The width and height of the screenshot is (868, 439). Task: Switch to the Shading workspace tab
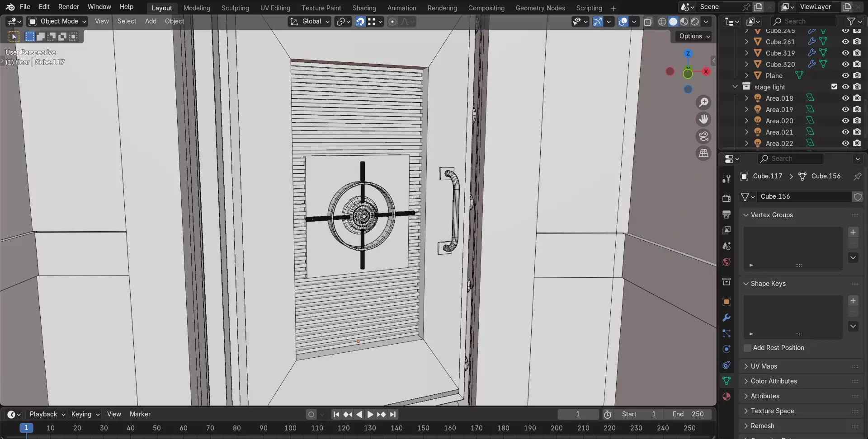[364, 8]
